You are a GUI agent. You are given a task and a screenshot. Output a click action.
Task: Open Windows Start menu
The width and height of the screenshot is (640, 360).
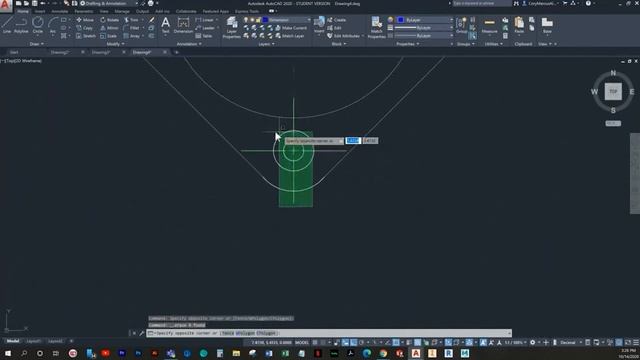pyautogui.click(x=8, y=353)
